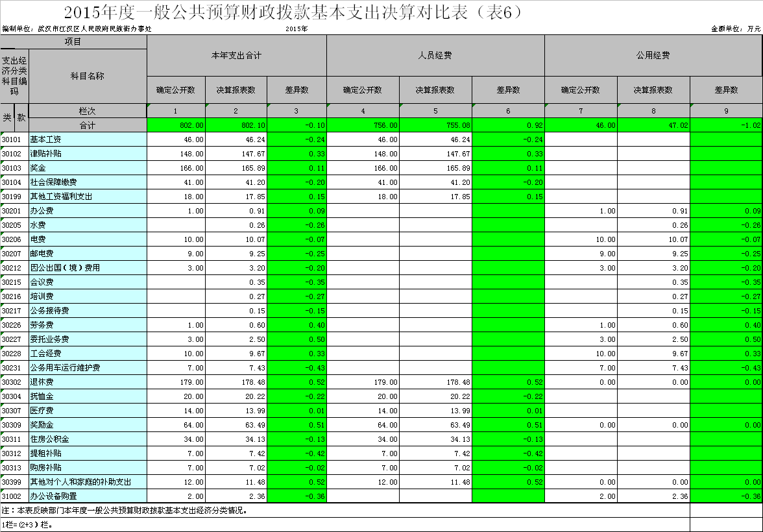Click the 其他对个人和家庭的补助支出 cell

(x=88, y=481)
